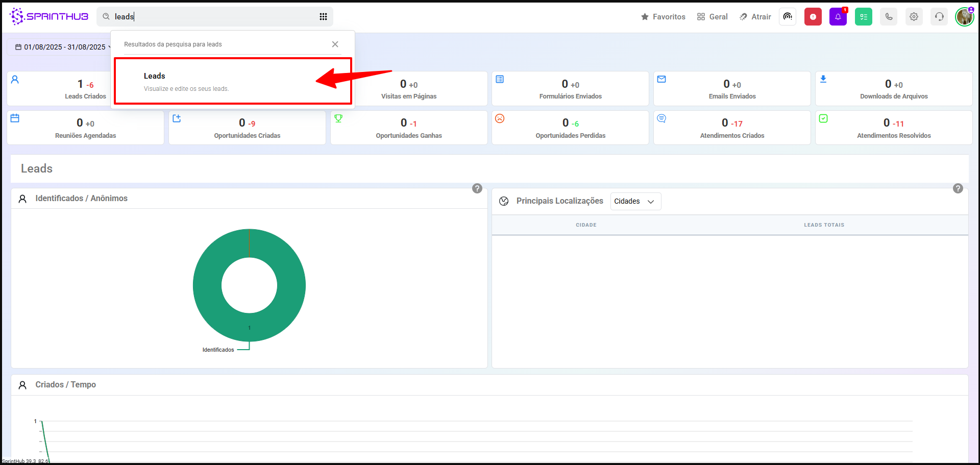Open the Favoritos menu

663,17
